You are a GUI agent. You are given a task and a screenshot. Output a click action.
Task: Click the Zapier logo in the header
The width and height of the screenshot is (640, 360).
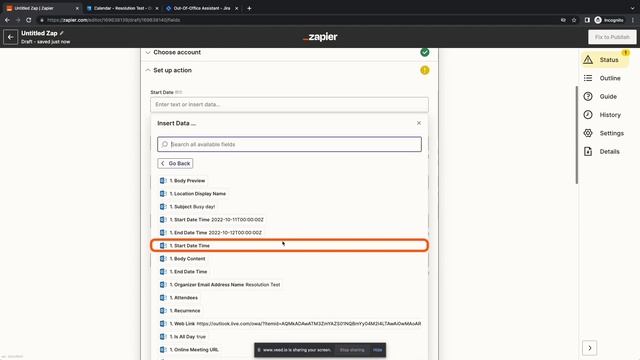(x=320, y=37)
